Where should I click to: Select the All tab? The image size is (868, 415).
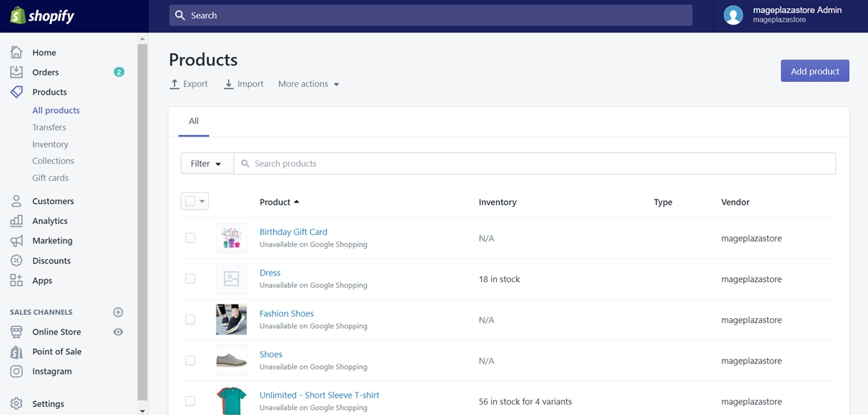pos(194,121)
